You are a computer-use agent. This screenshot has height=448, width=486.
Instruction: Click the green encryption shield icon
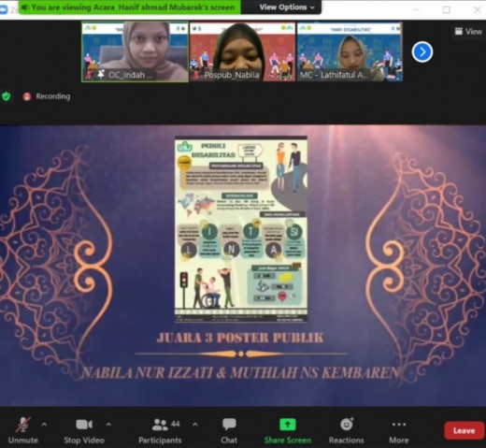coord(7,96)
